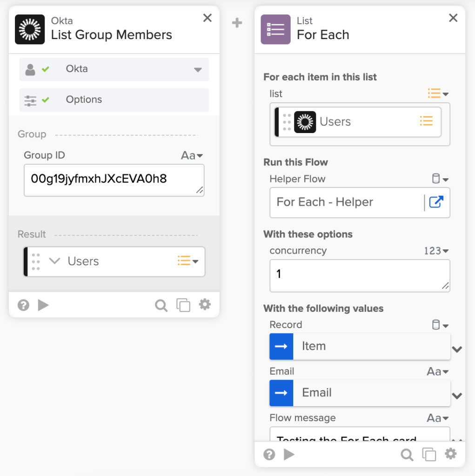Select the For Each - Helper flow field

click(x=347, y=202)
